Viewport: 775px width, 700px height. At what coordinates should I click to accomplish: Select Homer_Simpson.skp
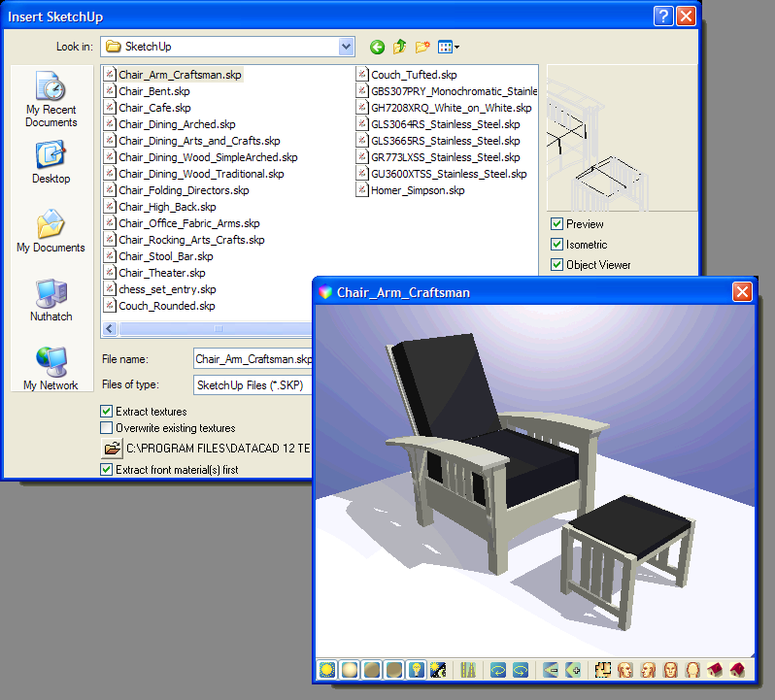tap(411, 190)
